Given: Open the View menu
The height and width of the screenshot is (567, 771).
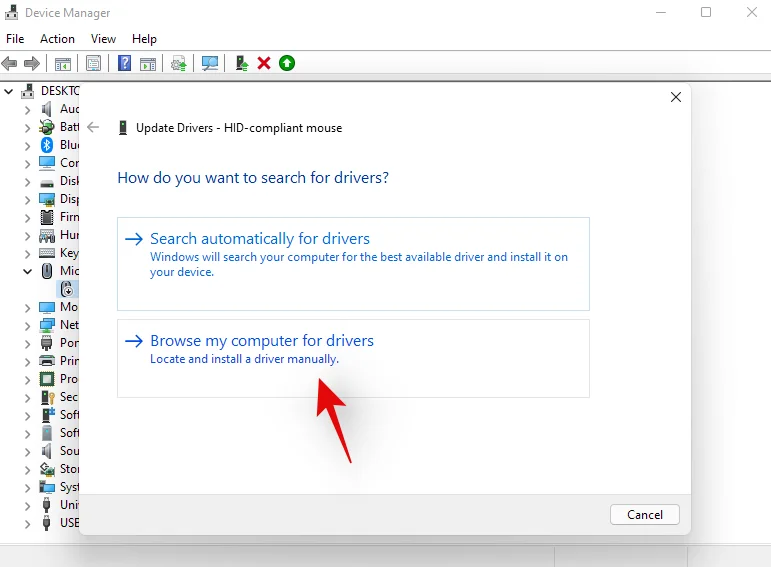Looking at the screenshot, I should coord(103,39).
